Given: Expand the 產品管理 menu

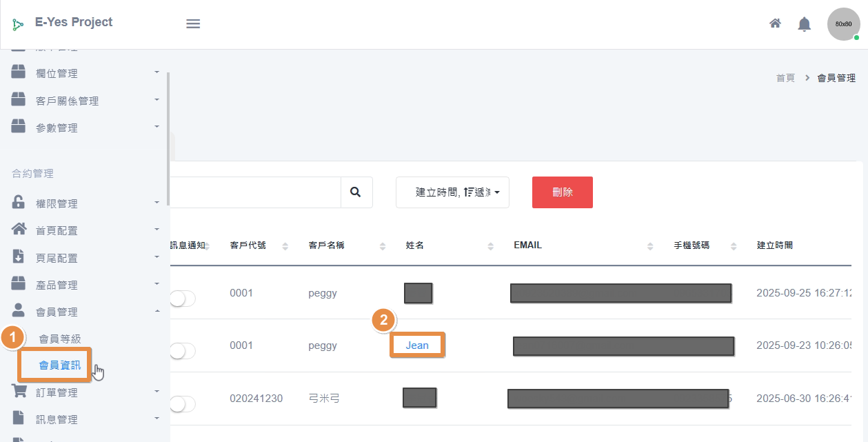Looking at the screenshot, I should 57,285.
